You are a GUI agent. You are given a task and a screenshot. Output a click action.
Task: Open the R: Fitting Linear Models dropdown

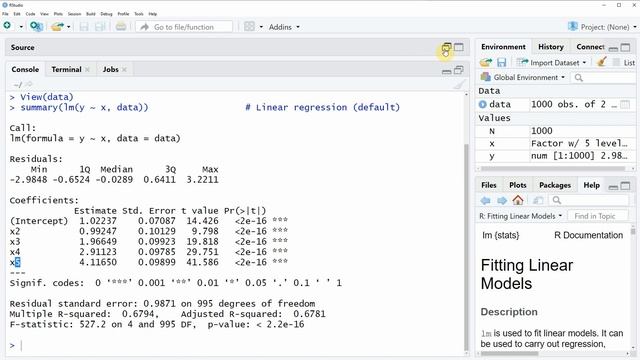(x=521, y=216)
